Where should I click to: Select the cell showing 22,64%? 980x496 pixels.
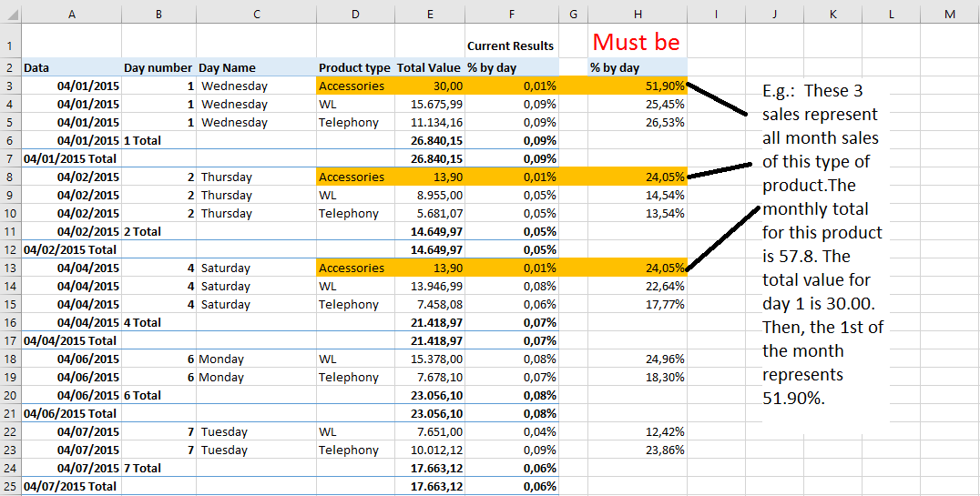click(638, 286)
